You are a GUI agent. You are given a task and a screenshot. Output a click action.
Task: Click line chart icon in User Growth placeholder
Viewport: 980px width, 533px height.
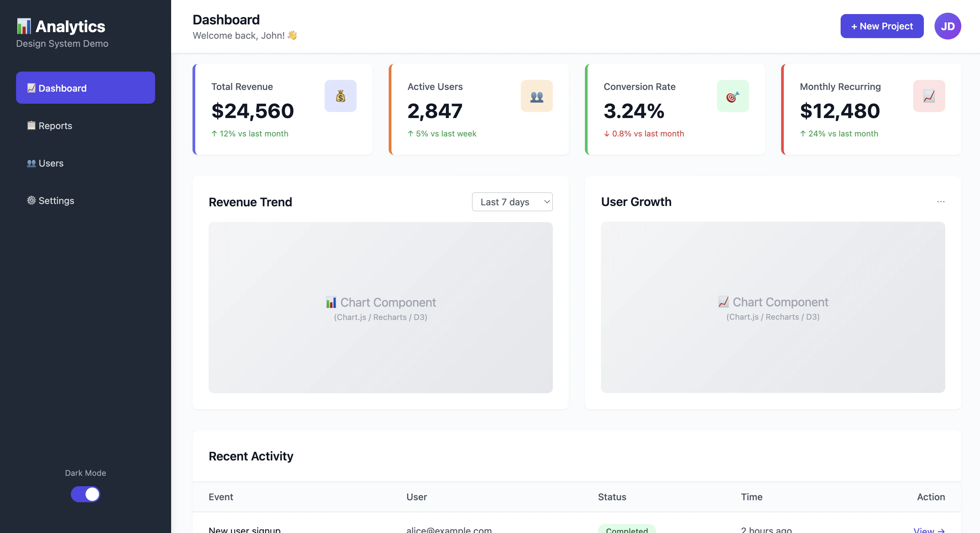pos(723,302)
